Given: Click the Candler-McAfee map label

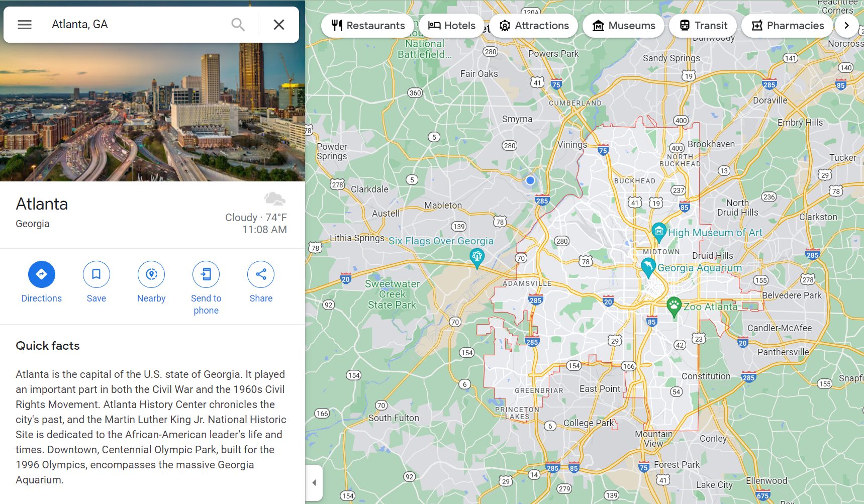Looking at the screenshot, I should pyautogui.click(x=780, y=328).
